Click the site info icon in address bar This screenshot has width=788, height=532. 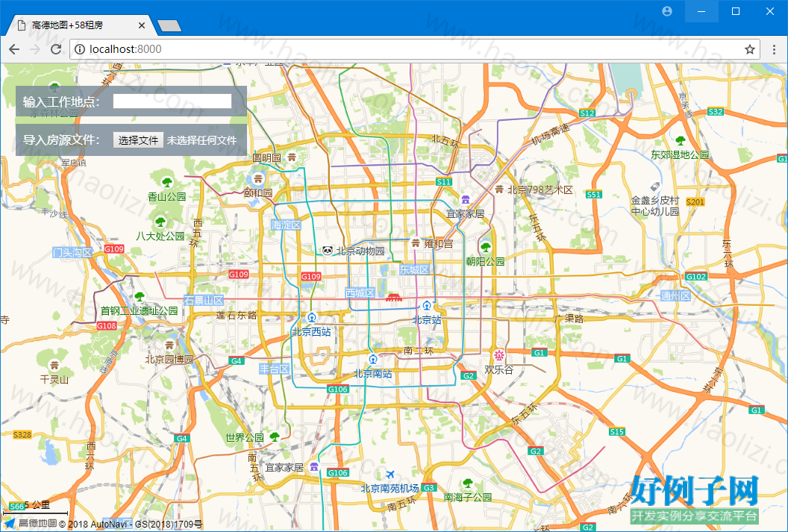[x=80, y=49]
